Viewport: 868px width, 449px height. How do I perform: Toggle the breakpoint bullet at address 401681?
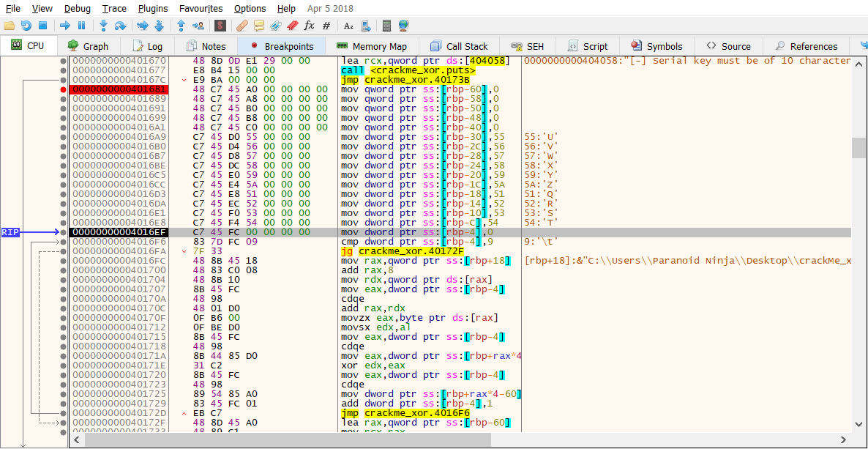(65, 89)
